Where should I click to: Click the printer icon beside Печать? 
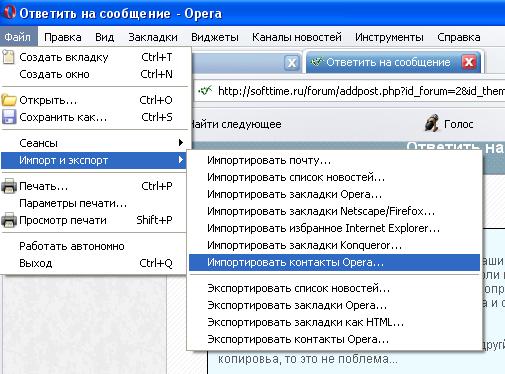pos(9,186)
